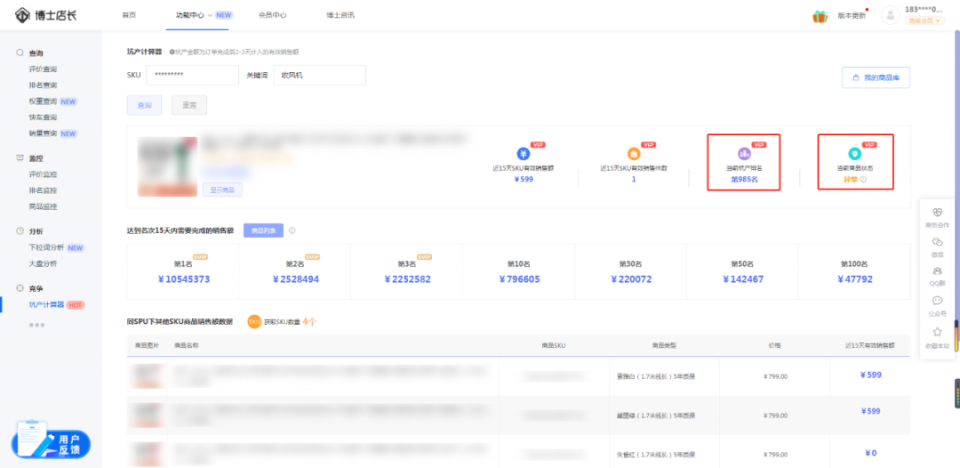The image size is (960, 468).
Task: Click the 查询 search button
Action: 144,104
